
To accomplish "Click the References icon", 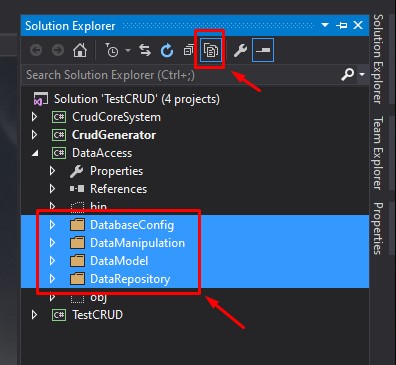I will click(x=77, y=189).
